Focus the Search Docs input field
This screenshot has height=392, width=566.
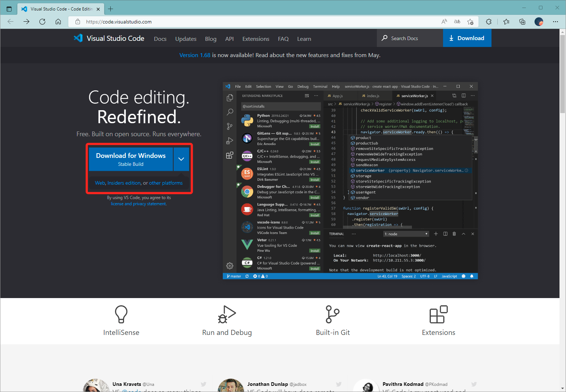410,38
